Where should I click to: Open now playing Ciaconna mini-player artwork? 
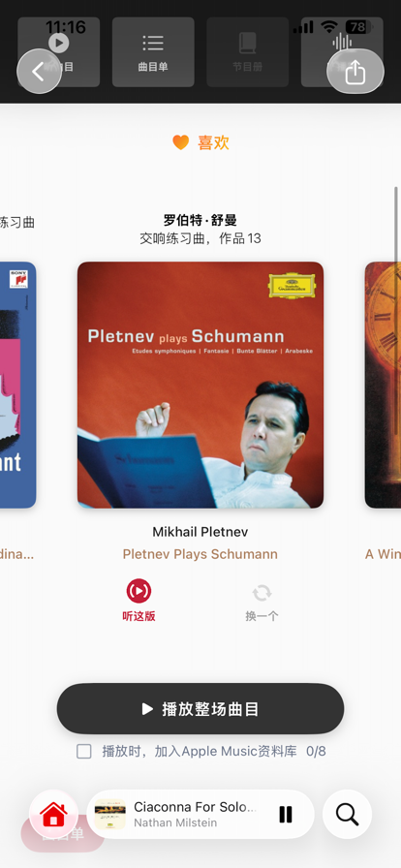109,815
